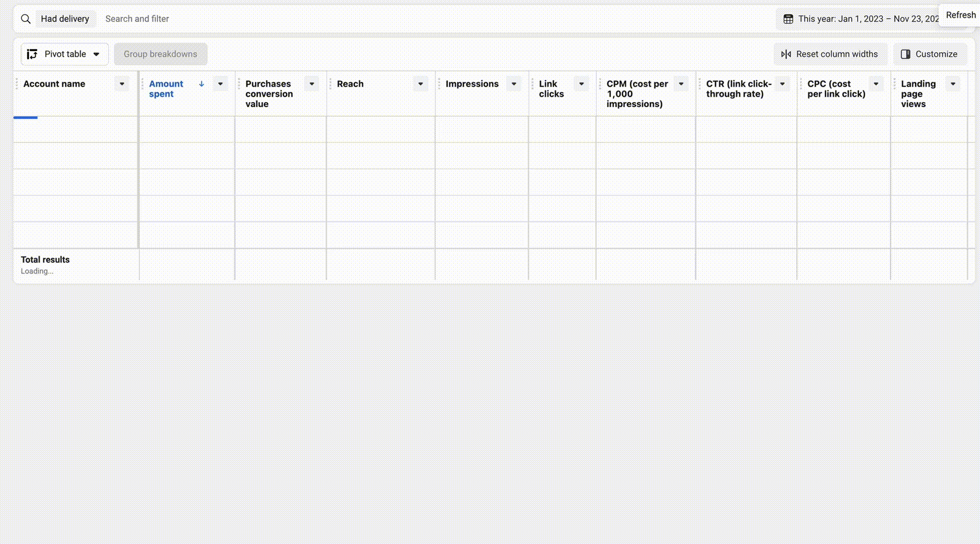Click the search magnifier icon
The height and width of the screenshot is (544, 980).
click(x=26, y=19)
